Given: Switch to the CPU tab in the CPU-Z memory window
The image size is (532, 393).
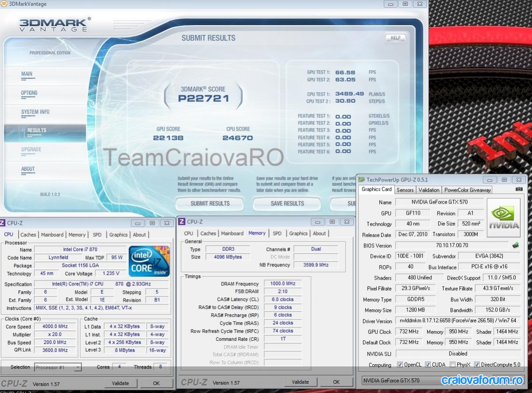Looking at the screenshot, I should coord(189,233).
